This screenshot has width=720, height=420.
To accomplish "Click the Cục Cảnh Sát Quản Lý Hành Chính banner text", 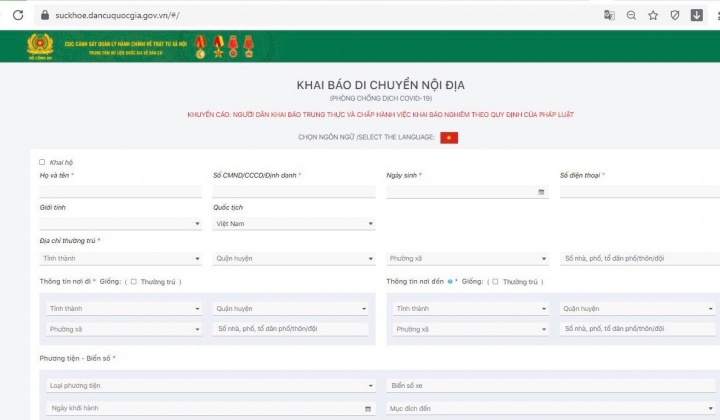I will 126,44.
